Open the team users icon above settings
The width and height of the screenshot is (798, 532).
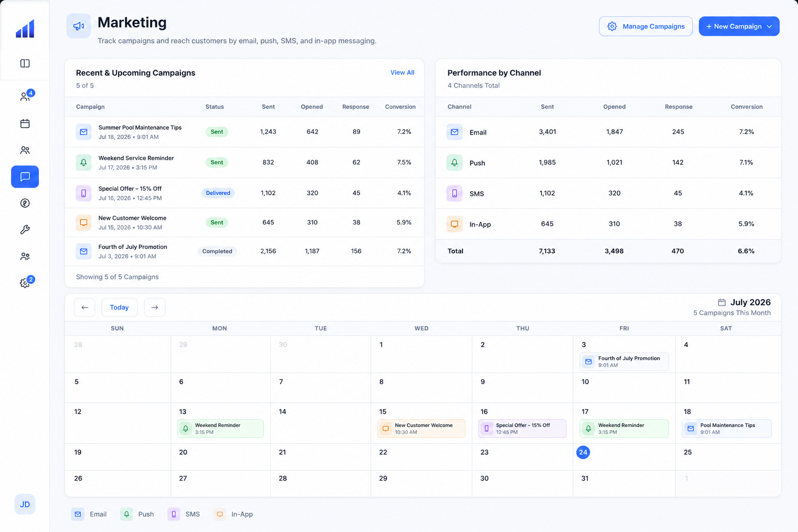pos(25,256)
